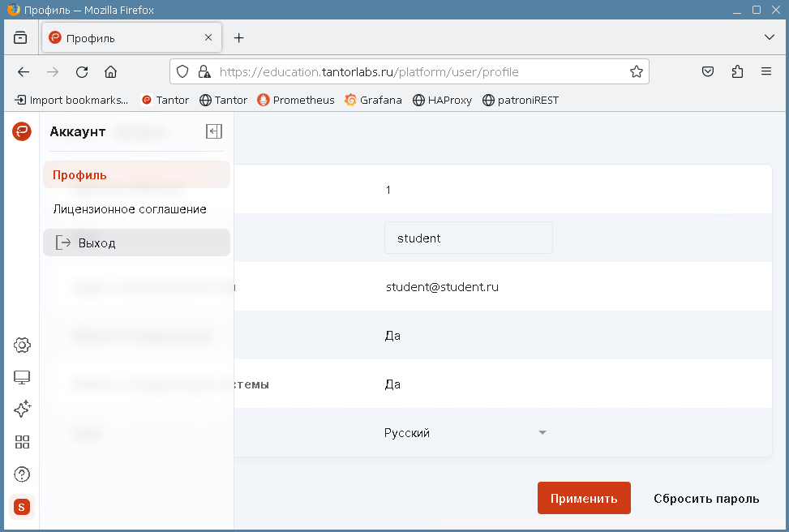789x532 pixels.
Task: Open the sparkle AI icon in sidebar
Action: pyautogui.click(x=23, y=410)
